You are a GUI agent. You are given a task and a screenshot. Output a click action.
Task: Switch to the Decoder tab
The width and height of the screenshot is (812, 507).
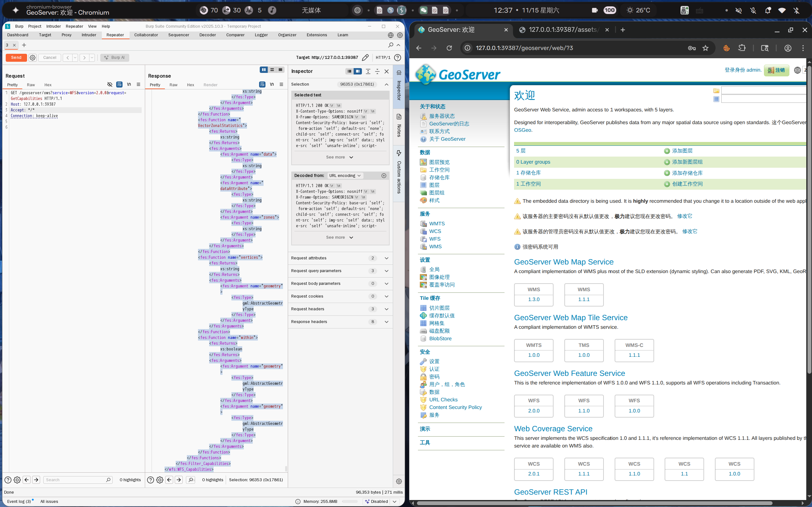(x=207, y=35)
